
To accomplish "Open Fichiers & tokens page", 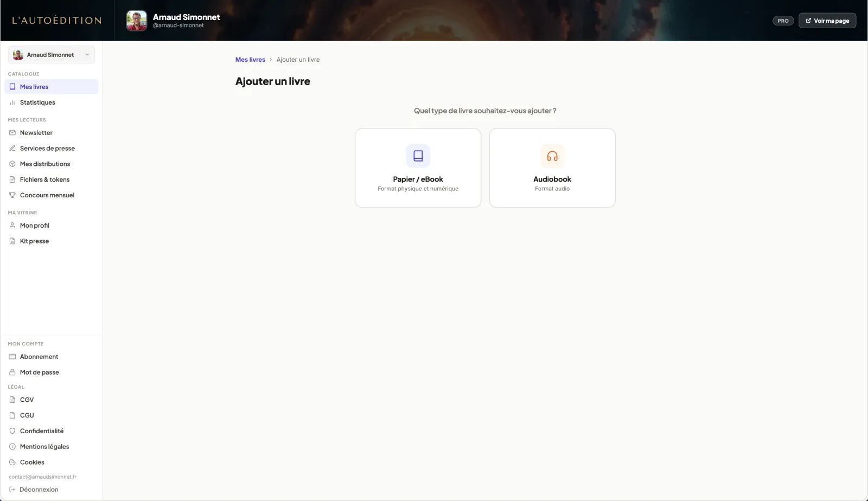I will point(52,180).
